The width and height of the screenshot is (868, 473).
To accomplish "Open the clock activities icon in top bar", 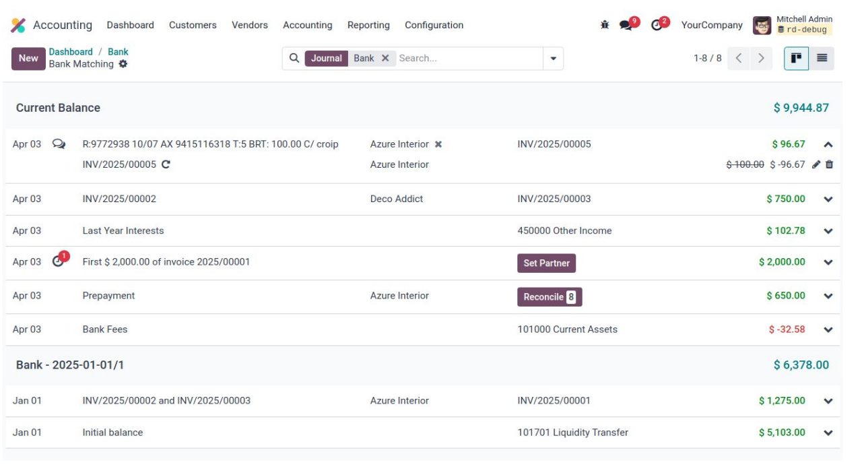I will (x=657, y=25).
